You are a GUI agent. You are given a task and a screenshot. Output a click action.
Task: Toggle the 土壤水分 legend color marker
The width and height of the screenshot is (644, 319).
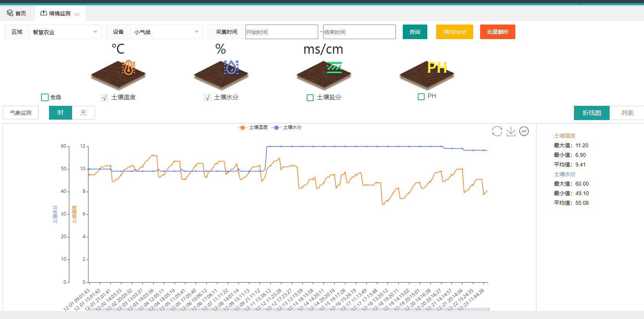(276, 127)
